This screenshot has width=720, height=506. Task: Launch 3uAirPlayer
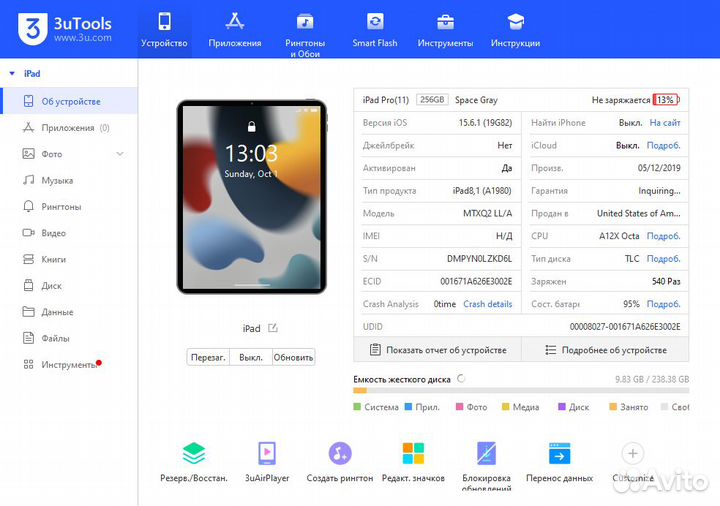(267, 462)
